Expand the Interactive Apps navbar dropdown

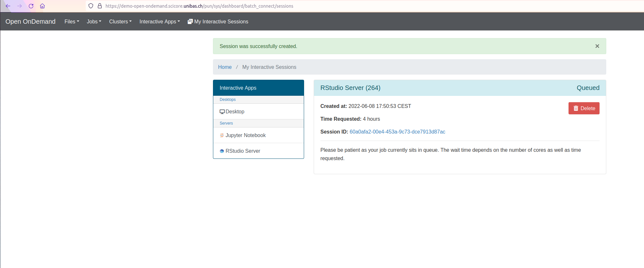[160, 21]
